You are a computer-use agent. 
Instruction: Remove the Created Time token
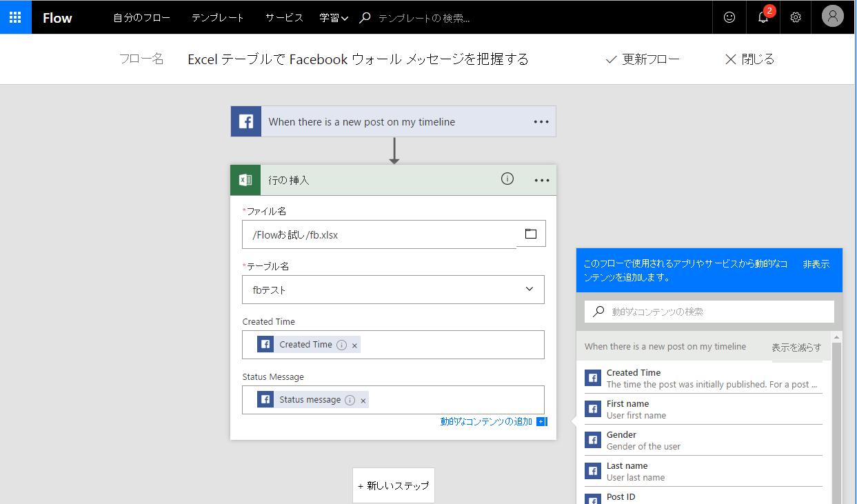(354, 345)
